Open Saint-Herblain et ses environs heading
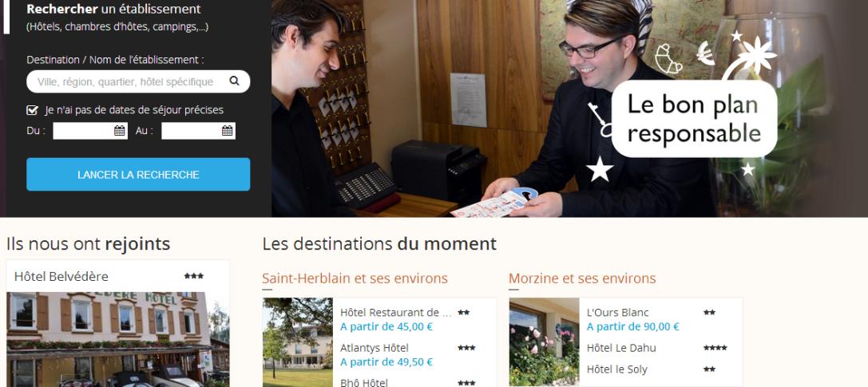The height and width of the screenshot is (387, 868). (355, 278)
